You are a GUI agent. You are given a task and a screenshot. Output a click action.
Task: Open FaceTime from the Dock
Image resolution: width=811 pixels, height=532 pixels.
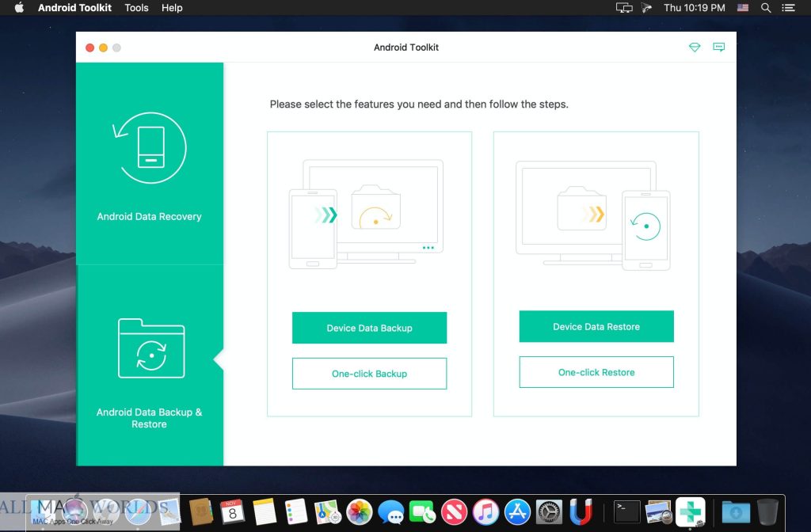(x=423, y=512)
